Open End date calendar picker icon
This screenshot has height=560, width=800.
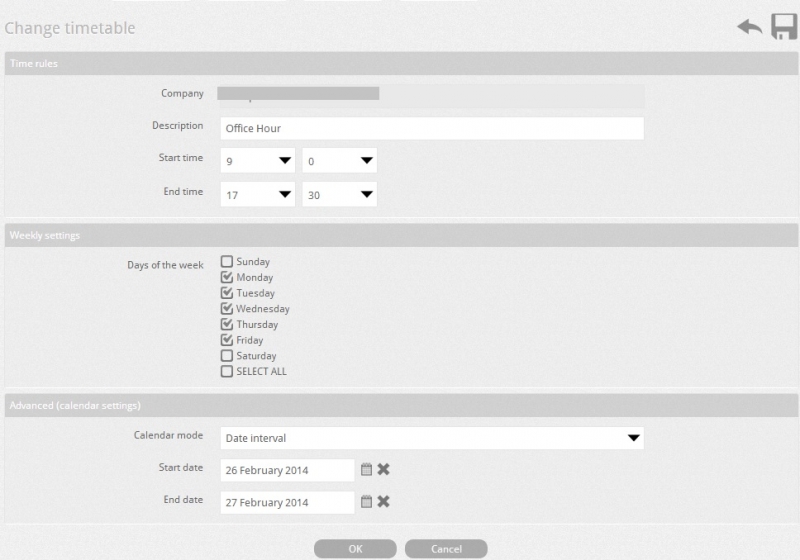tap(366, 501)
